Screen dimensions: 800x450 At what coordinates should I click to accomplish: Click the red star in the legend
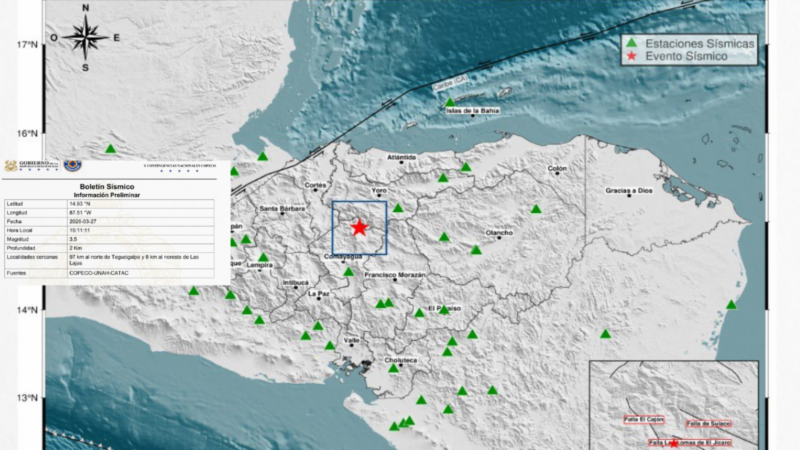[x=631, y=58]
